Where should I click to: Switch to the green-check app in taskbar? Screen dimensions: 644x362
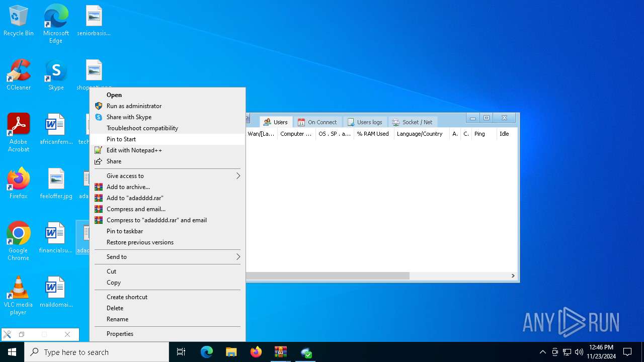coord(306,352)
